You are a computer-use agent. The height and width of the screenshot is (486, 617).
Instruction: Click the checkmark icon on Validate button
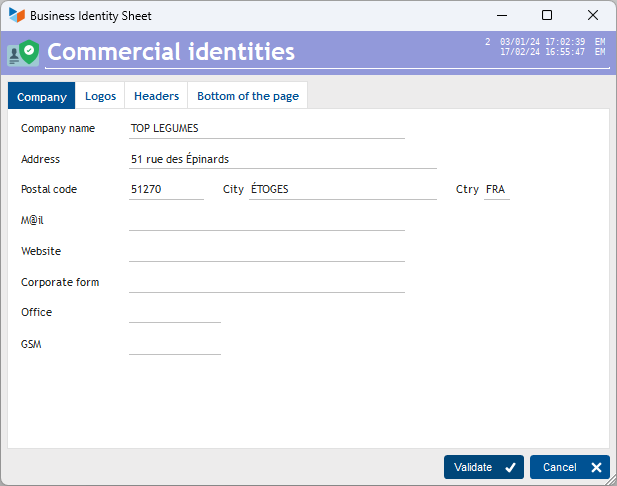click(x=510, y=468)
